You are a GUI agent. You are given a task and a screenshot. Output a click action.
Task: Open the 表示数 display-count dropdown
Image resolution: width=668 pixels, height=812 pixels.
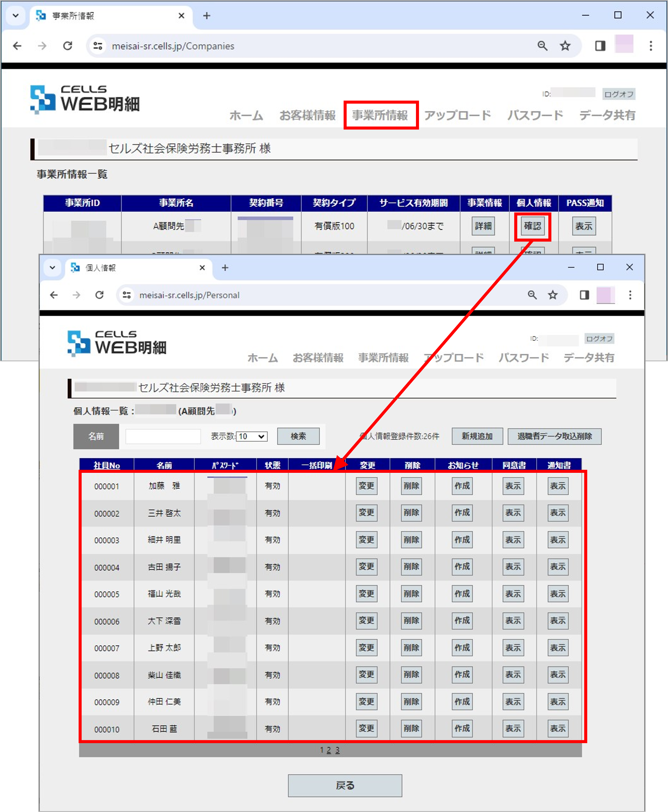point(252,437)
